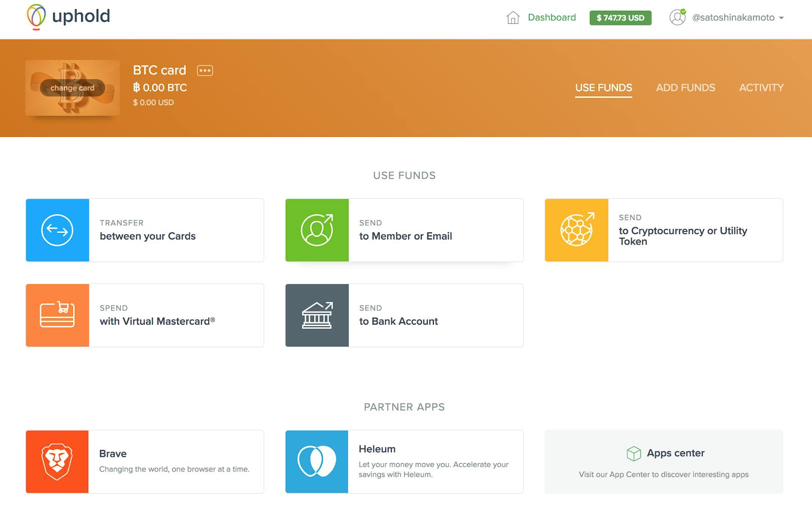The height and width of the screenshot is (515, 812).
Task: Switch to the USE FUNDS tab
Action: click(x=603, y=88)
